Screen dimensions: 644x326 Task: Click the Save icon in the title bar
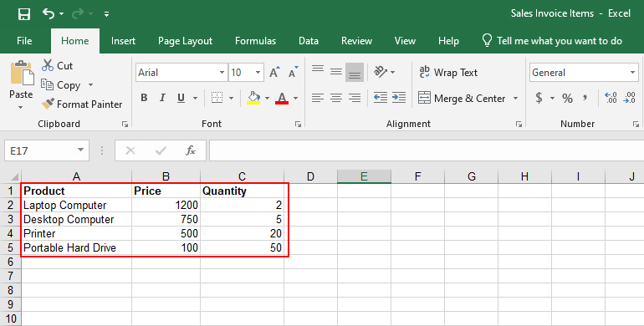point(23,14)
